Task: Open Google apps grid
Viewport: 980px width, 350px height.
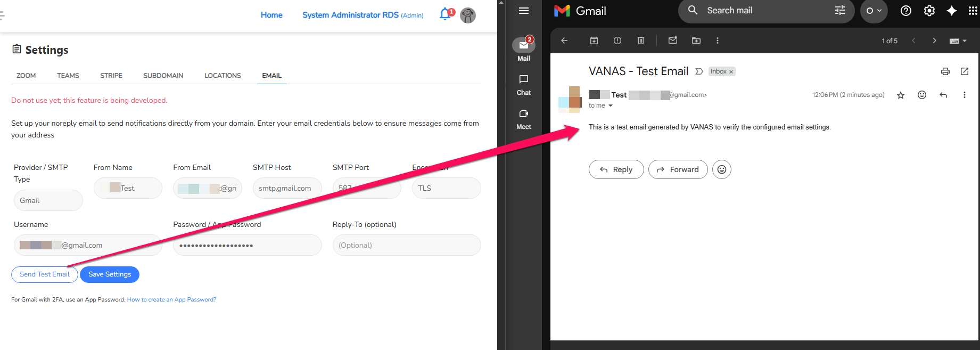Action: click(x=973, y=11)
